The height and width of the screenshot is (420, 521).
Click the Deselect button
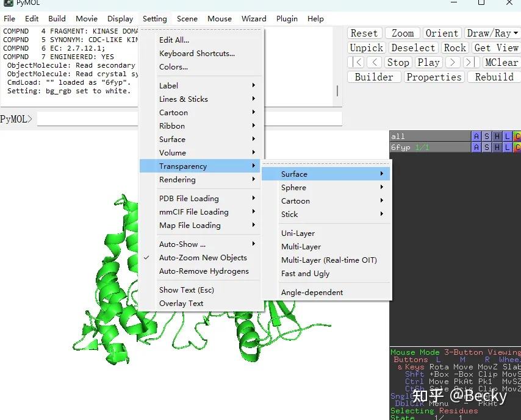pyautogui.click(x=414, y=48)
